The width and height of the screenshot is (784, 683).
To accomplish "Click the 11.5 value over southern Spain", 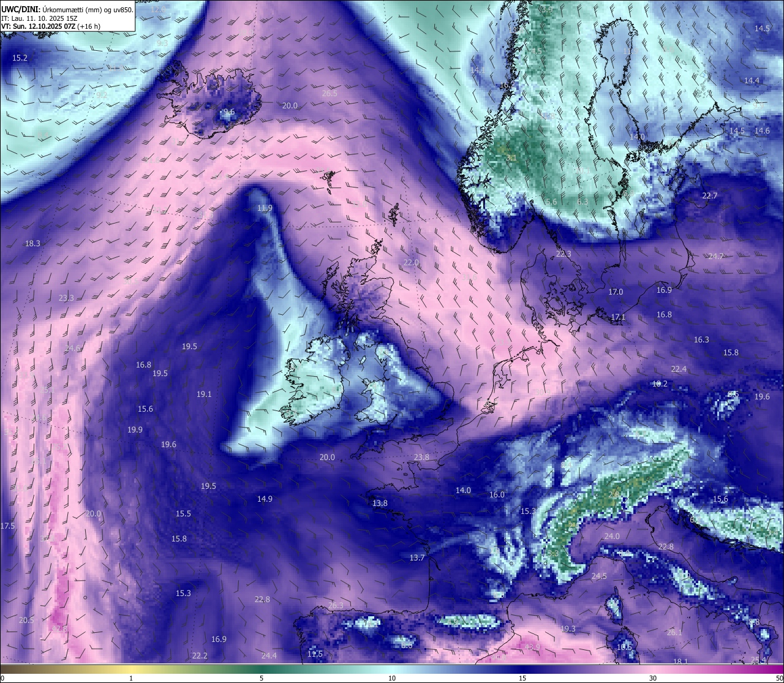I will 315,654.
